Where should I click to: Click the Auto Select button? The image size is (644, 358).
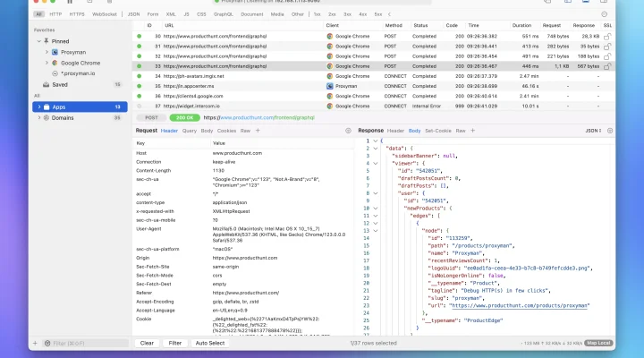click(x=210, y=343)
